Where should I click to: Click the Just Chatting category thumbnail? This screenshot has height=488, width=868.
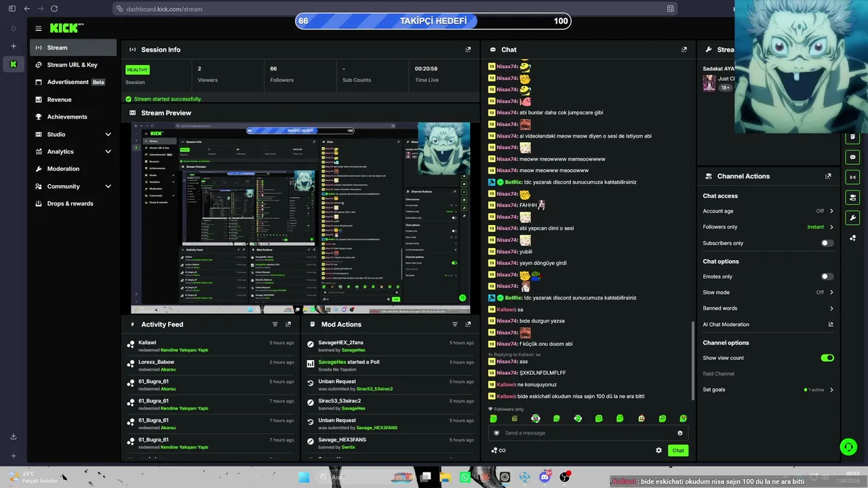pyautogui.click(x=709, y=83)
